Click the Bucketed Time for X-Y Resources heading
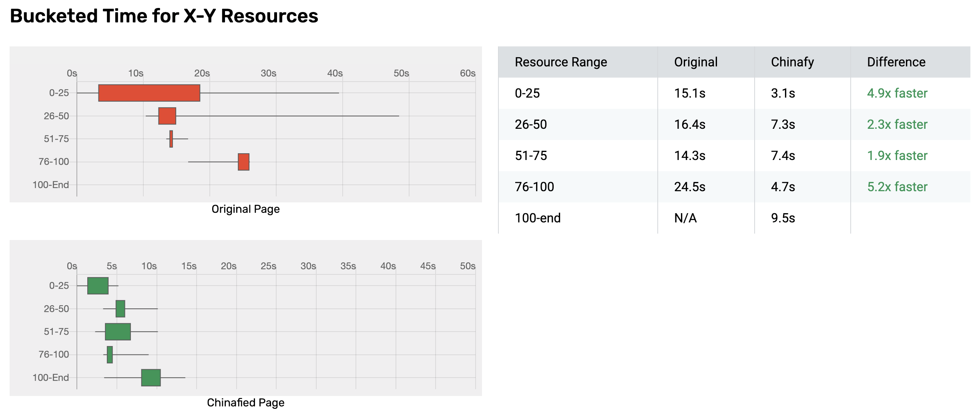 (164, 16)
